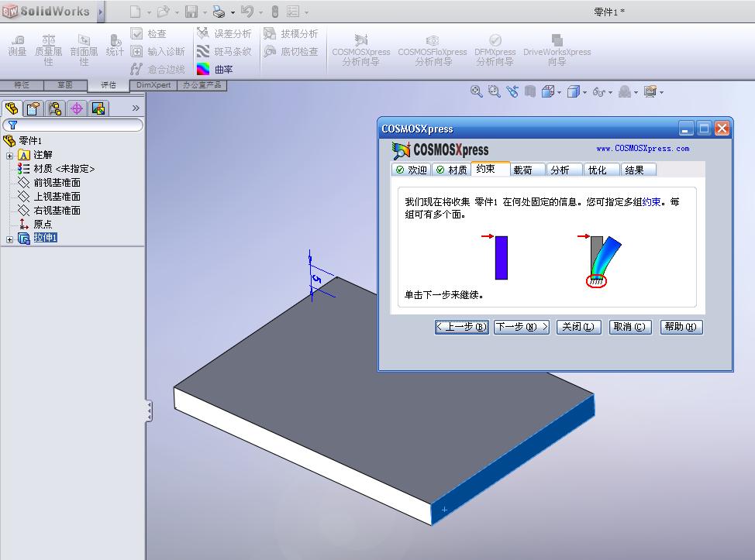Open the DisplayManager appearance tab
Screen dimensions: 755x560
(98, 108)
